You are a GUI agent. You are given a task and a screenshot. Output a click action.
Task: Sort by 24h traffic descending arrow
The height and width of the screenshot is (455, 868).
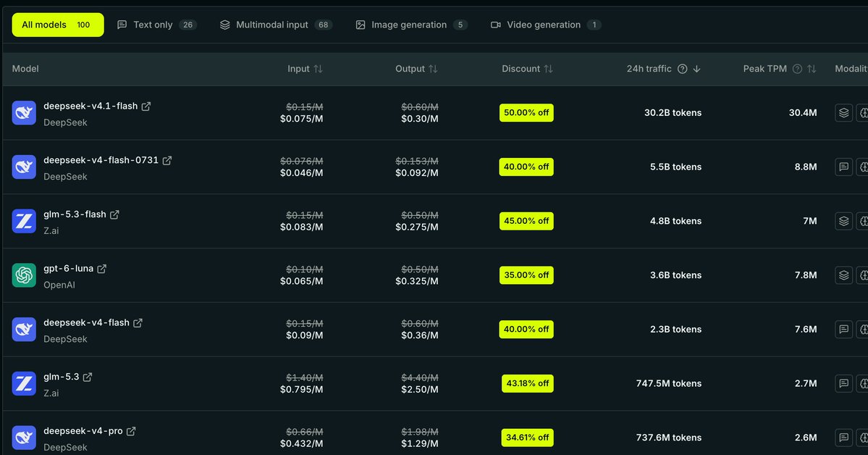(x=697, y=69)
